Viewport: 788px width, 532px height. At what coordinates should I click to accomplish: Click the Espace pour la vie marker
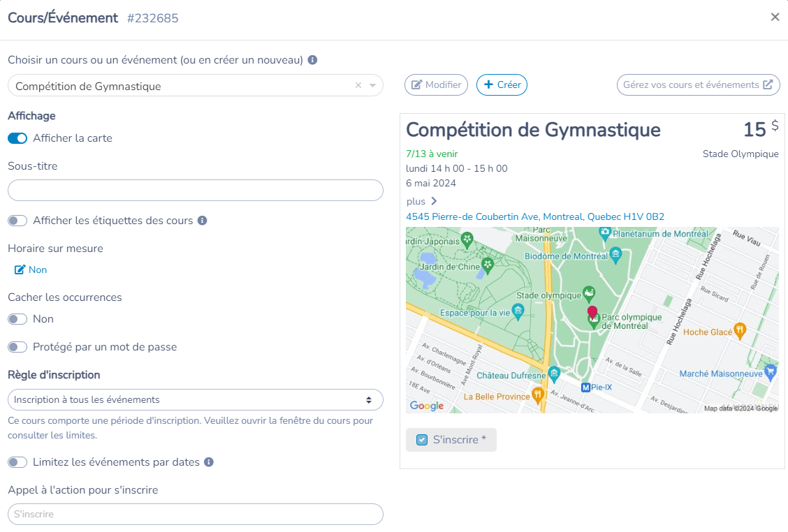[x=518, y=311]
